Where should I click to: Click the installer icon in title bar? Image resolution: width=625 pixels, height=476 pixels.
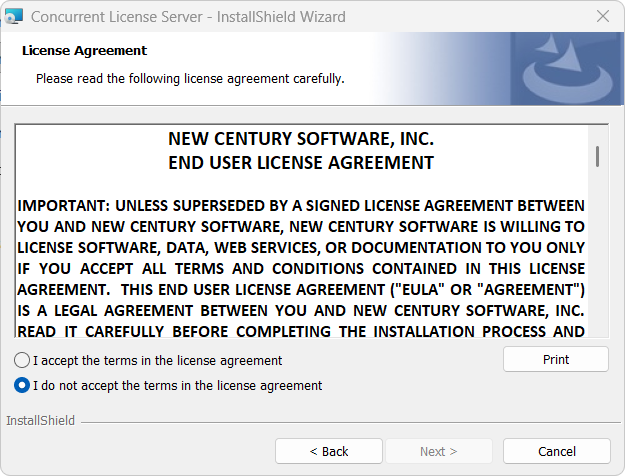tap(14, 17)
